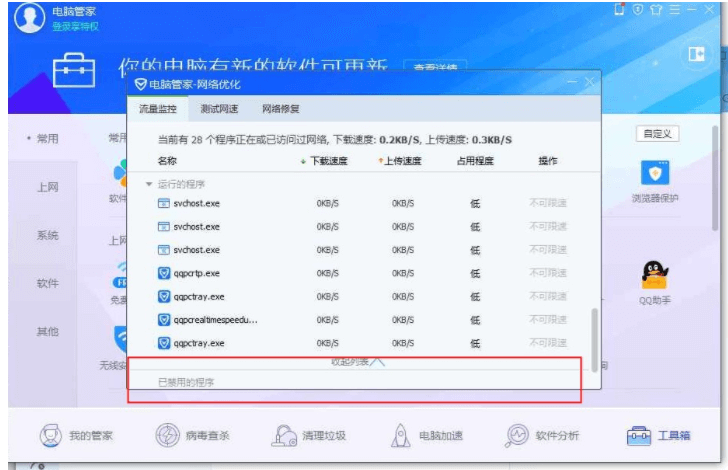Open the phone icon in main title bar
Screen dimensions: 728x470
(619, 9)
